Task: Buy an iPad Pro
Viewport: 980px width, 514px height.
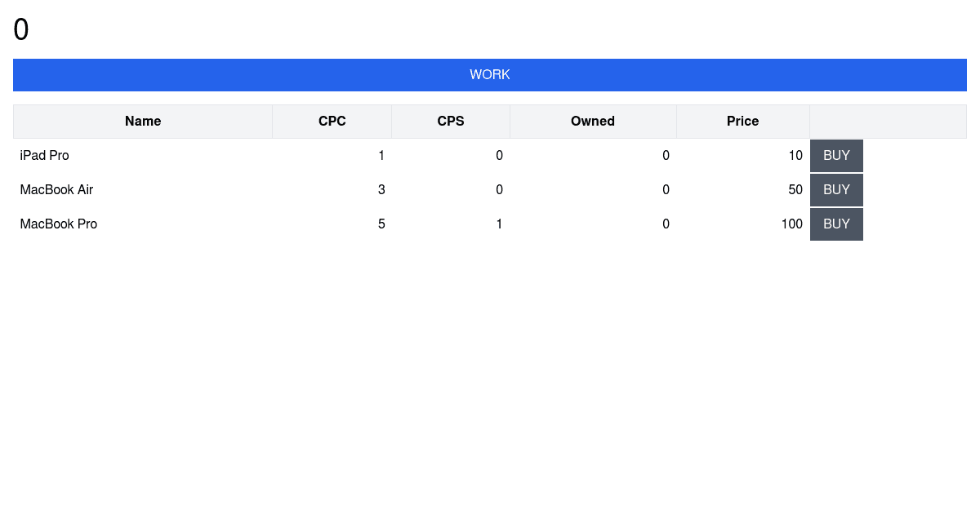Action: 836,156
